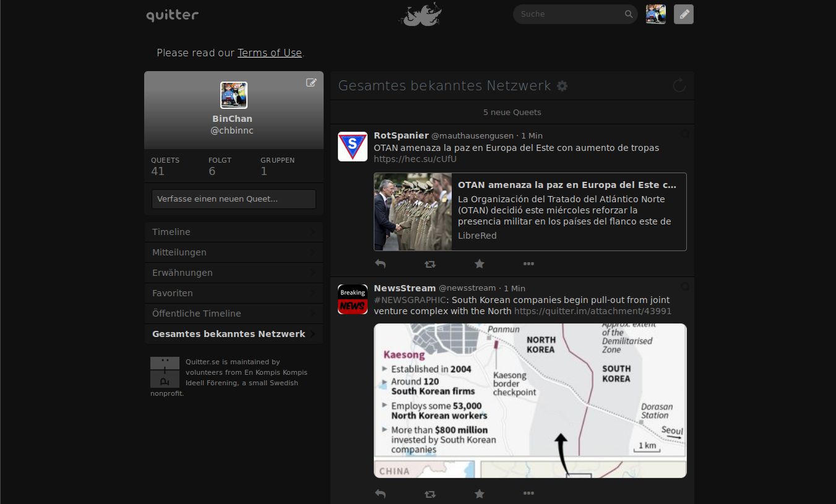
Task: Focus the Suche search field
Action: point(569,14)
